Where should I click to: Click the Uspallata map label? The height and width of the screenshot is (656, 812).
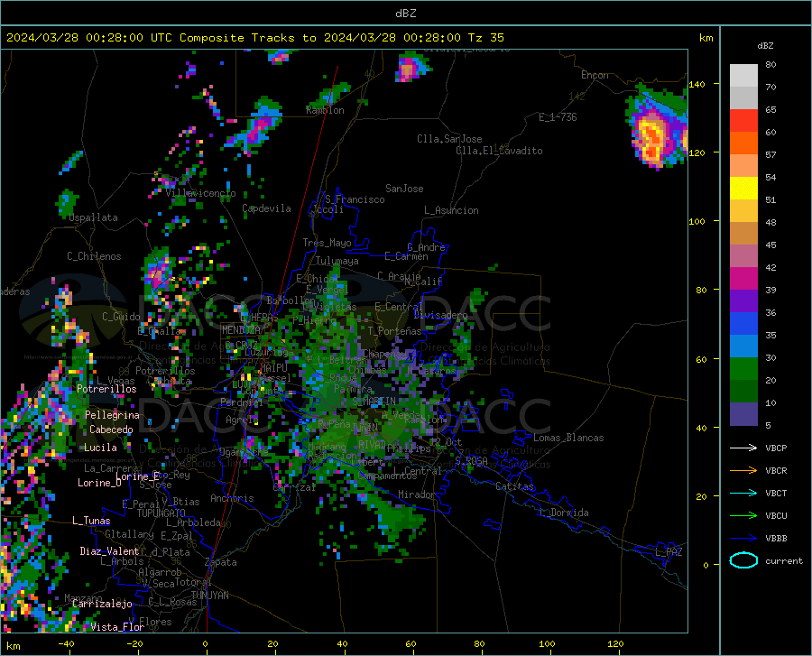pos(93,217)
